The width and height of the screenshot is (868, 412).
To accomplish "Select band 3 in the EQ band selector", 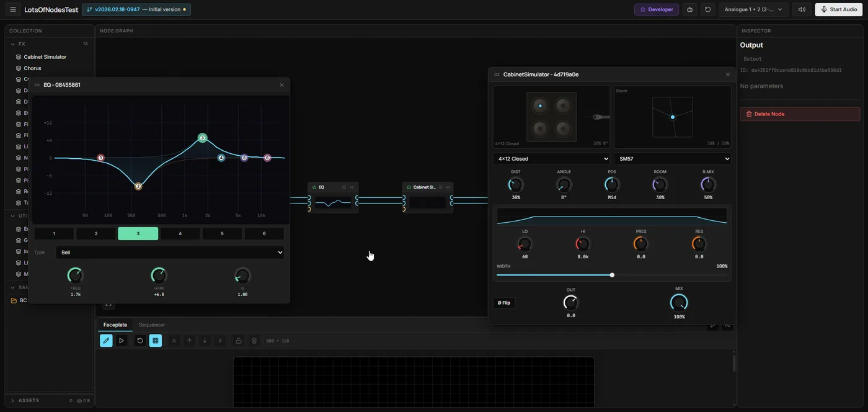I will [138, 233].
